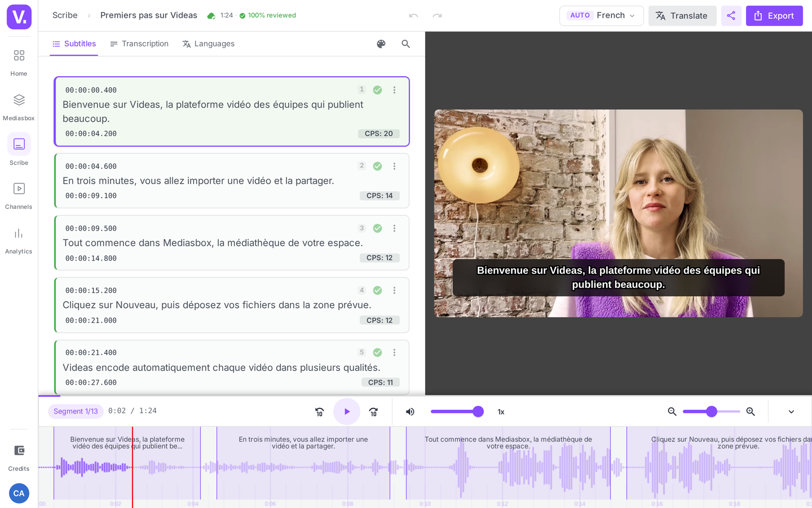The height and width of the screenshot is (508, 812).
Task: Open subtitle search
Action: [405, 44]
